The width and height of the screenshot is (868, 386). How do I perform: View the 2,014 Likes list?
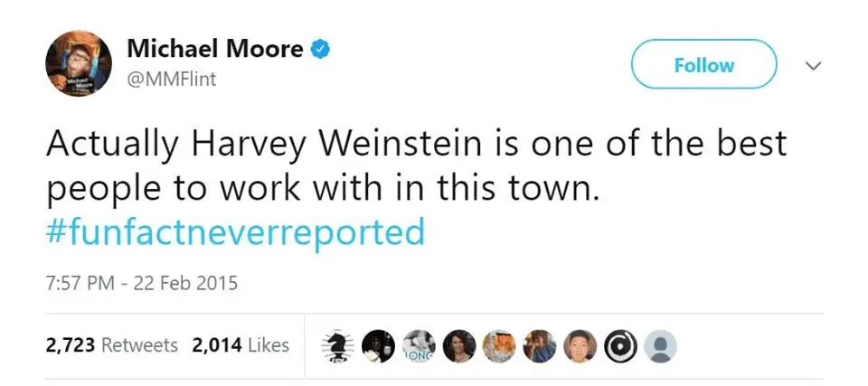tap(241, 345)
